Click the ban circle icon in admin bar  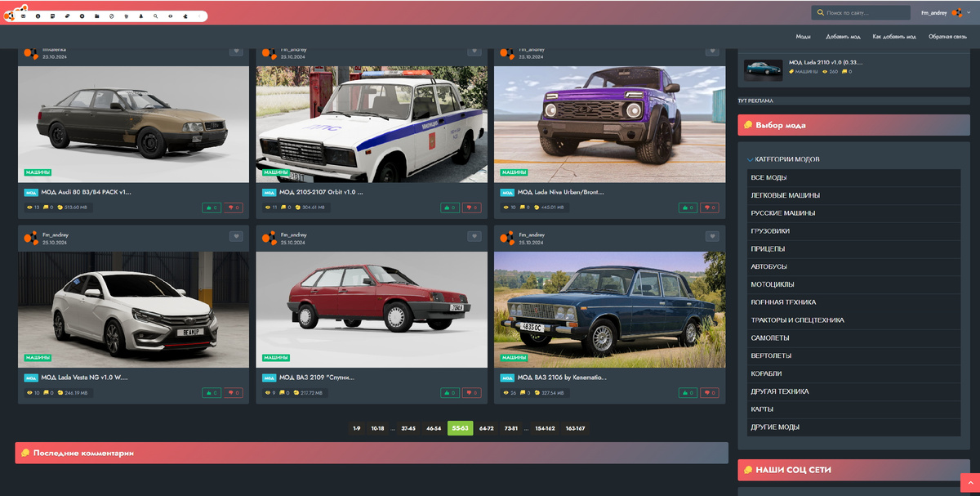point(111,16)
